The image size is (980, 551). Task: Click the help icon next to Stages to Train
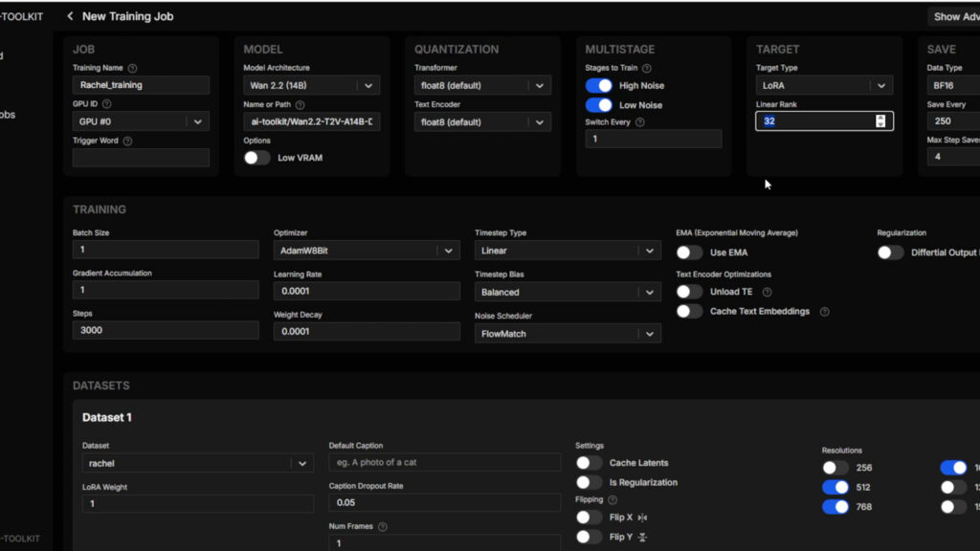tap(647, 68)
